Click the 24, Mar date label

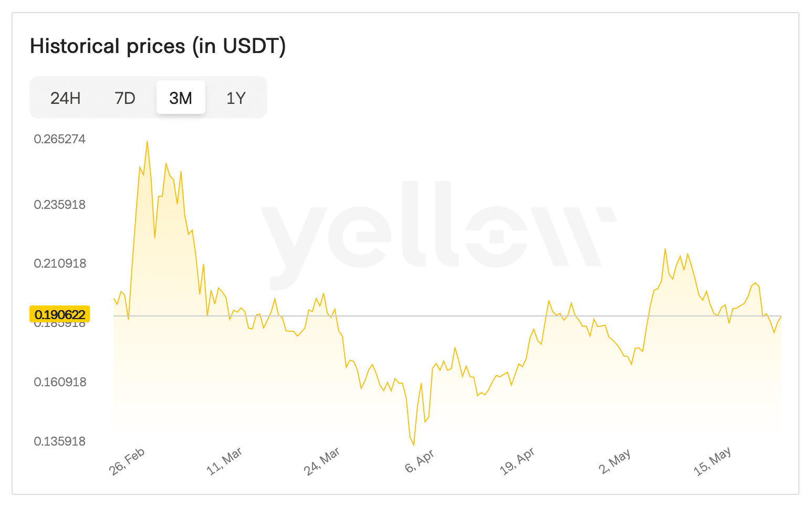click(322, 461)
